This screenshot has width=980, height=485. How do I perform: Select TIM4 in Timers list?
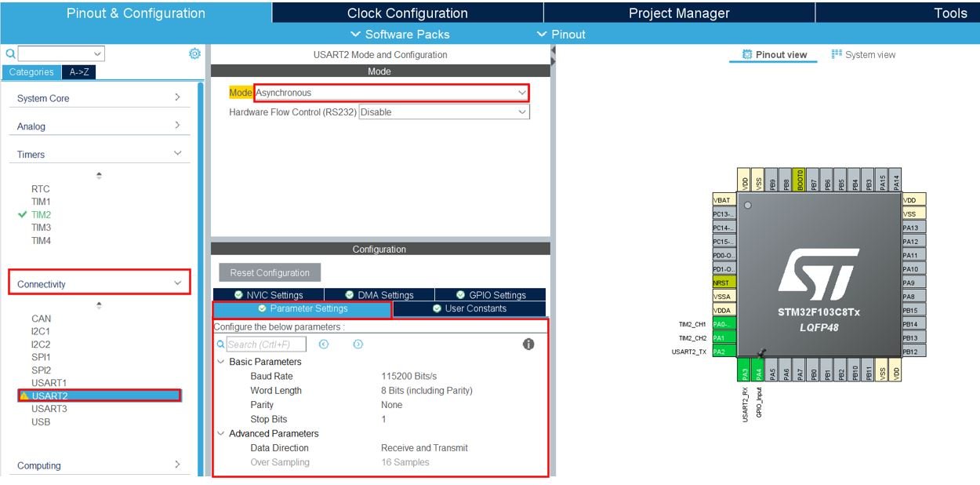41,241
